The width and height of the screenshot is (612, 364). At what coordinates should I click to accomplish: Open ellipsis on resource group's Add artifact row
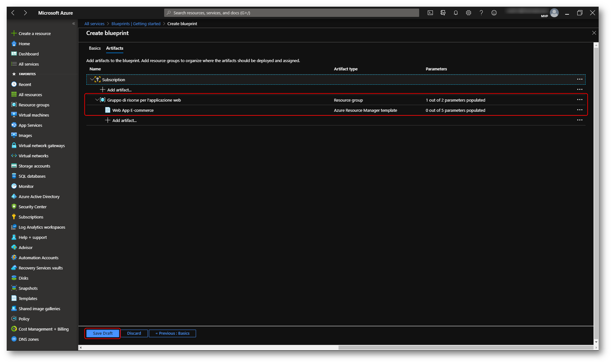(x=580, y=120)
